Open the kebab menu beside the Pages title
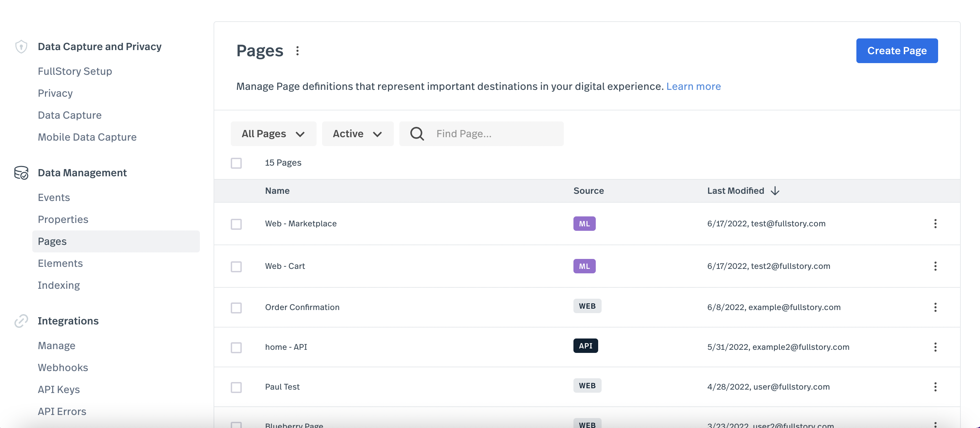 [297, 50]
